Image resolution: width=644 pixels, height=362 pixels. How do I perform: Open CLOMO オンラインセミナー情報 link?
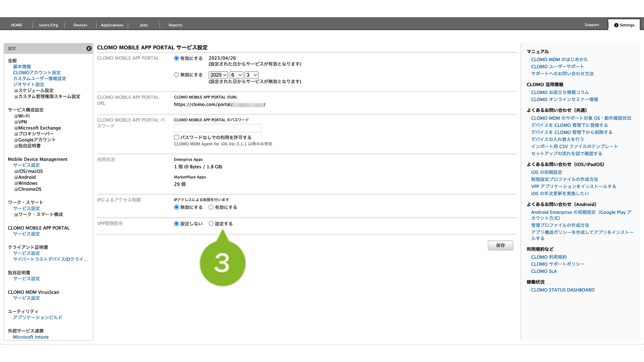tap(565, 100)
